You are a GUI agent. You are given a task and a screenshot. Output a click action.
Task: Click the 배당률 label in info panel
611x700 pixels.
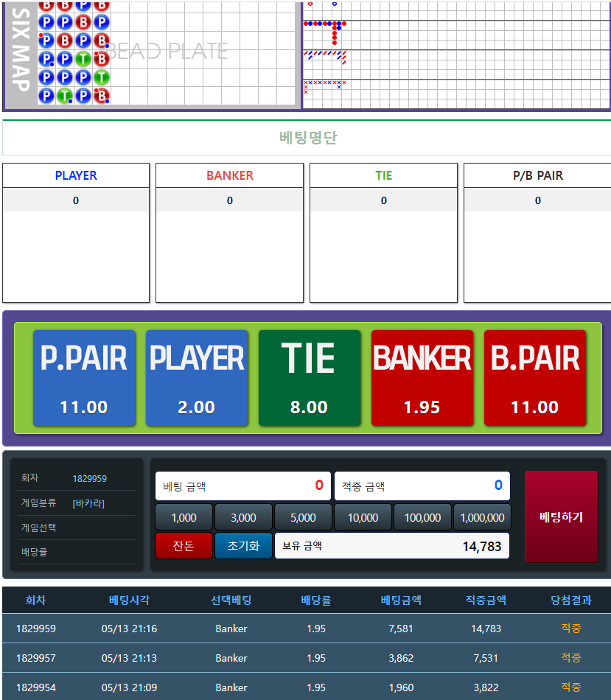point(34,552)
